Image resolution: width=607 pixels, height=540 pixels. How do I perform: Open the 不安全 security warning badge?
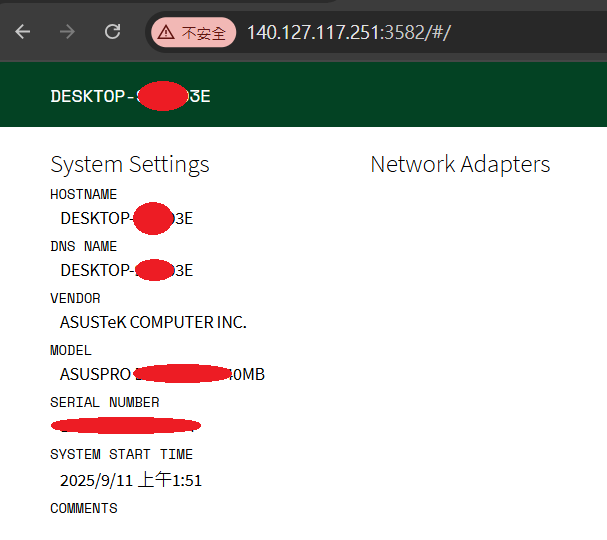tap(193, 32)
